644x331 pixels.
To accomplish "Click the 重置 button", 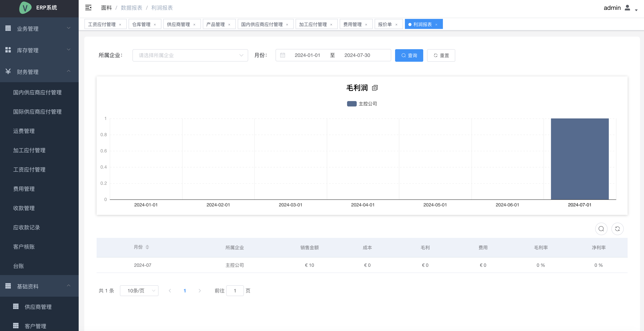I will [441, 55].
